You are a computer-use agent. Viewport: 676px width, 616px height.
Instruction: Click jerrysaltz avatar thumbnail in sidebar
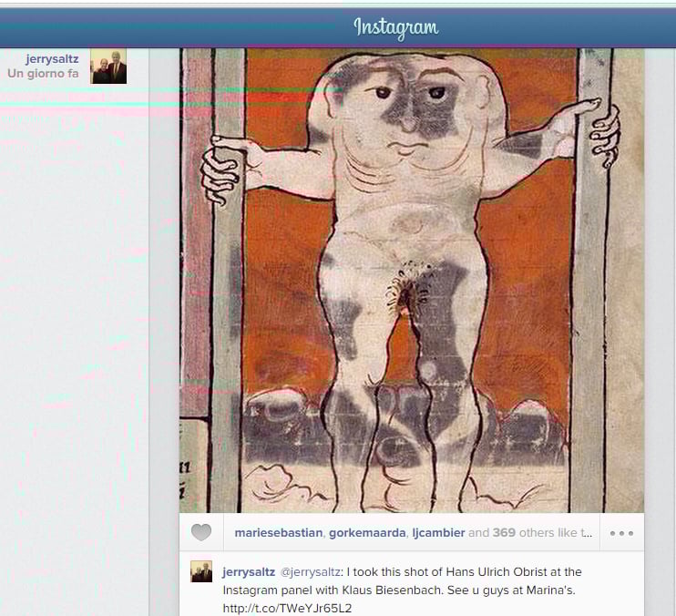[108, 66]
